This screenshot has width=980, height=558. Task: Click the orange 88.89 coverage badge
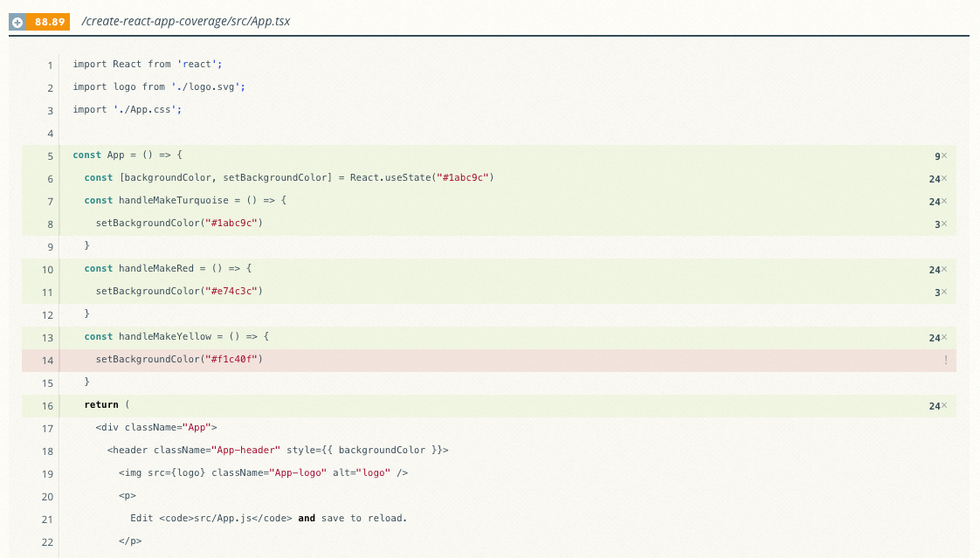[49, 22]
